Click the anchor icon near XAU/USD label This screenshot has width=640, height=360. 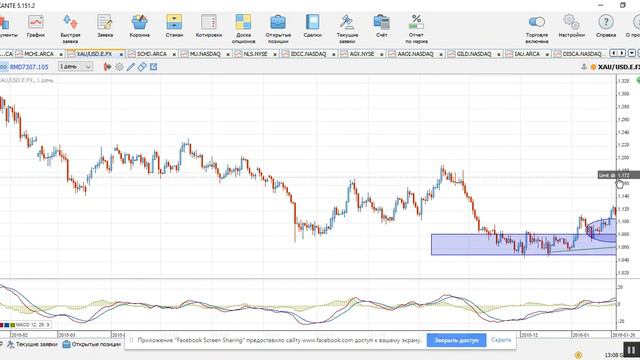[x=584, y=67]
